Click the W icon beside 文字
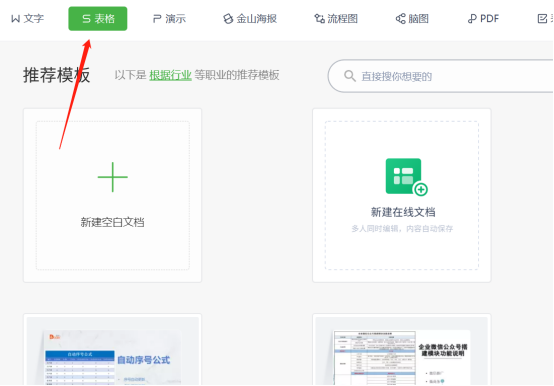Viewport: 554px width, 386px height. click(x=15, y=19)
